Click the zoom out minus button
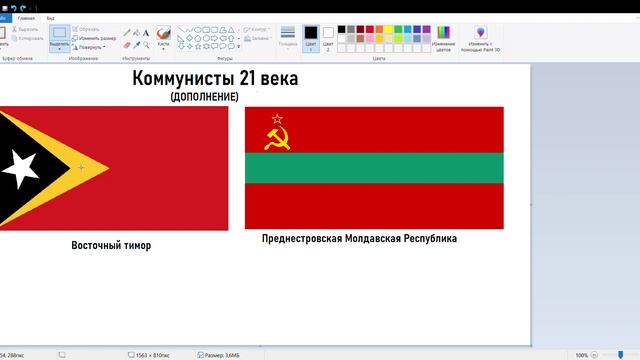The image size is (640, 360). coord(594,355)
